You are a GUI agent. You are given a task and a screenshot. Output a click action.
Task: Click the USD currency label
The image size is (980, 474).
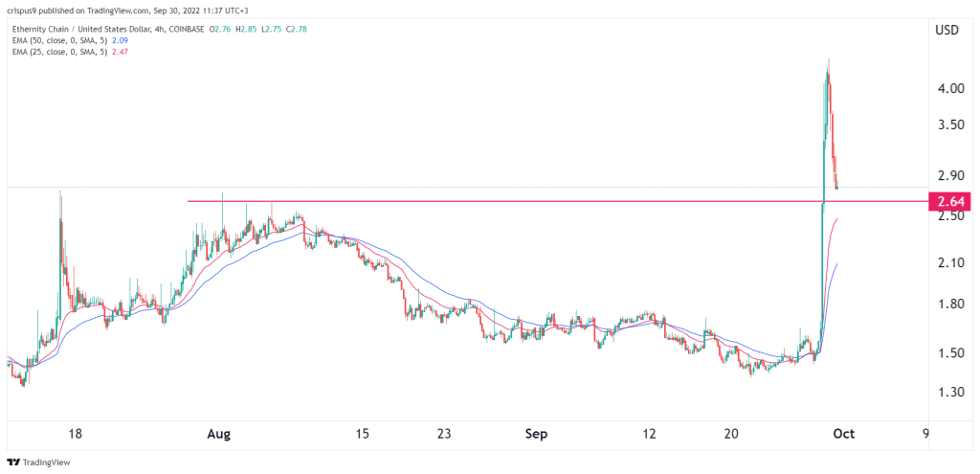947,30
